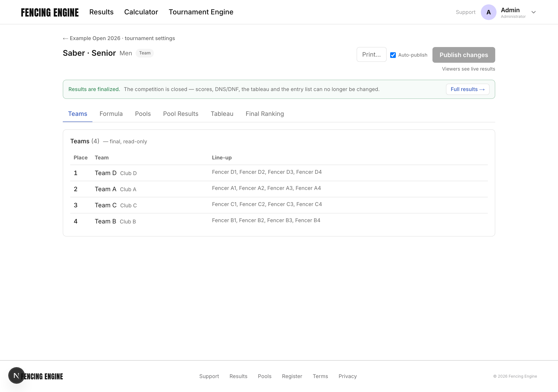The width and height of the screenshot is (558, 392).
Task: Go back to Example Open 2026 tournament settings
Action: 119,38
